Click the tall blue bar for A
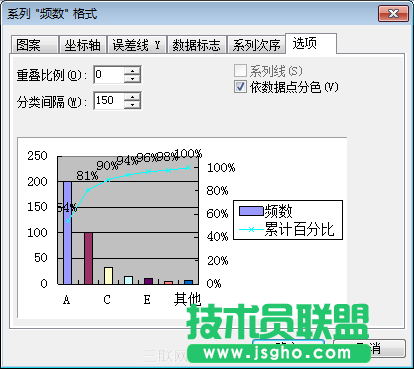The width and height of the screenshot is (414, 369). click(x=67, y=233)
